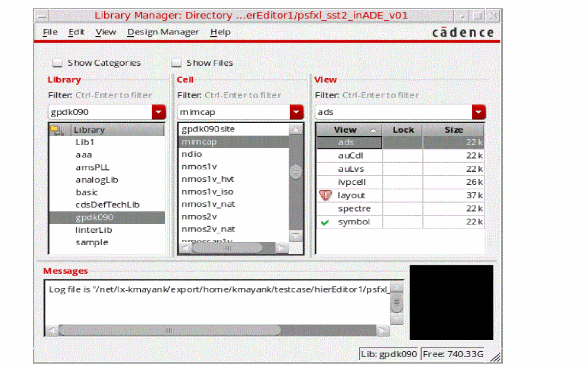Select the symbol view
588x366 pixels.
(x=400, y=222)
